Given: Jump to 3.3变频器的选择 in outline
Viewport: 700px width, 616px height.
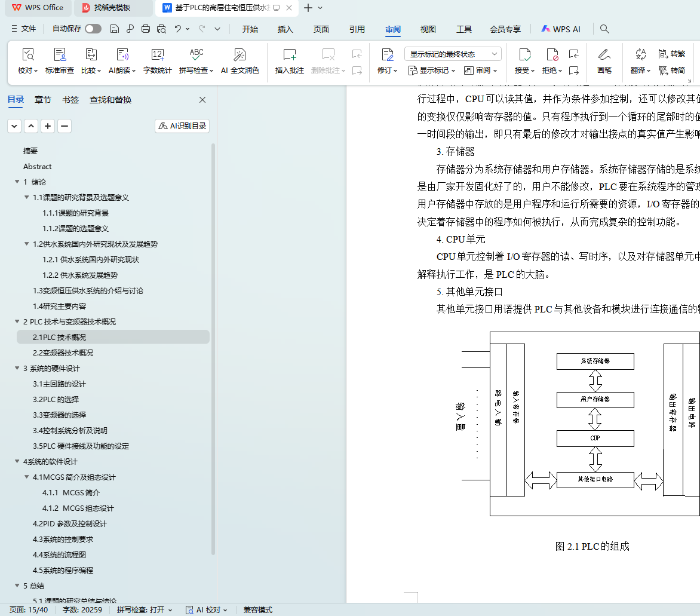Looking at the screenshot, I should [x=59, y=415].
